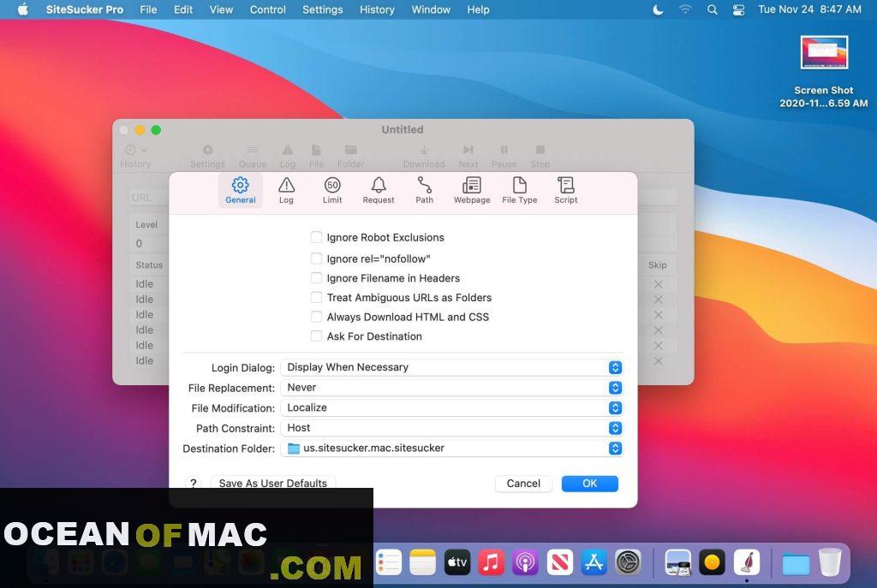Select the Script settings tab
The height and width of the screenshot is (588, 877).
(x=566, y=191)
